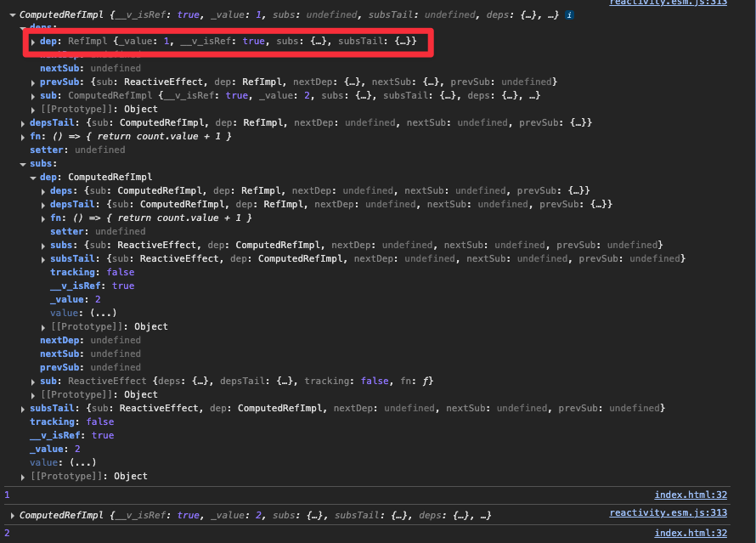Open index.html:32 source link beside output 2

(x=691, y=533)
